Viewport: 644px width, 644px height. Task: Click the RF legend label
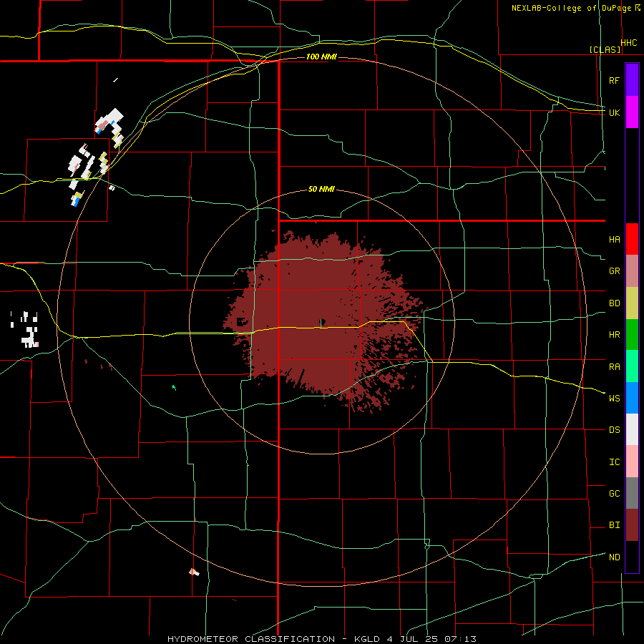pyautogui.click(x=614, y=80)
